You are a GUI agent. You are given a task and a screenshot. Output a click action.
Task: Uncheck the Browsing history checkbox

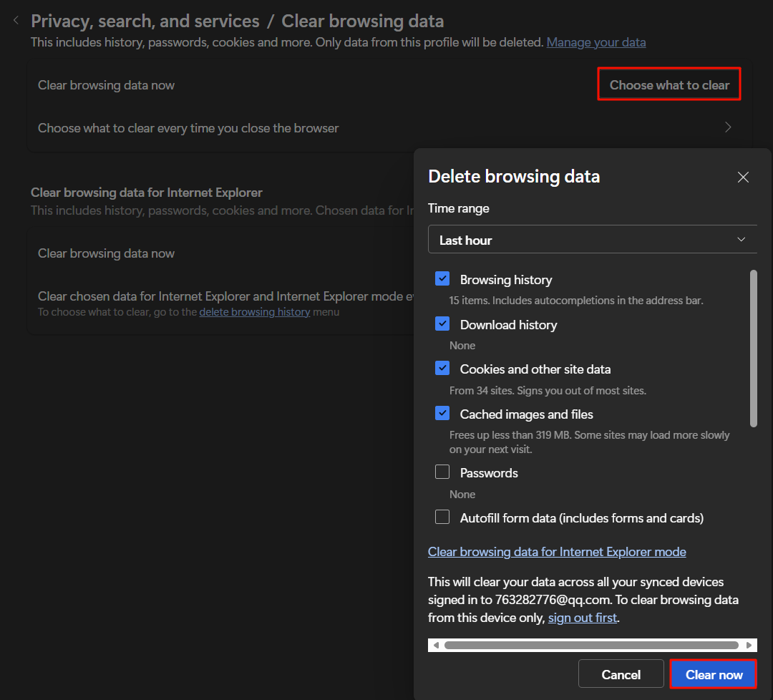pos(442,279)
